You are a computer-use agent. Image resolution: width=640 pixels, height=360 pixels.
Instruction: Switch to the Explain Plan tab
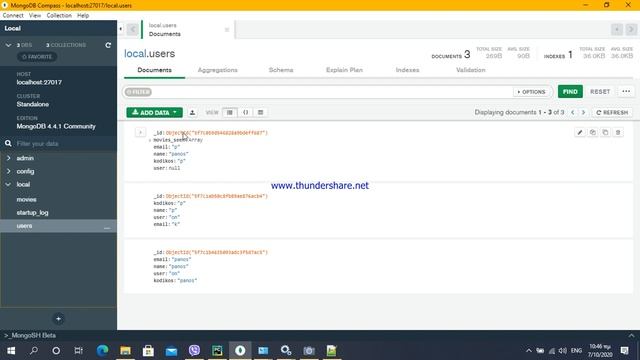tap(344, 70)
